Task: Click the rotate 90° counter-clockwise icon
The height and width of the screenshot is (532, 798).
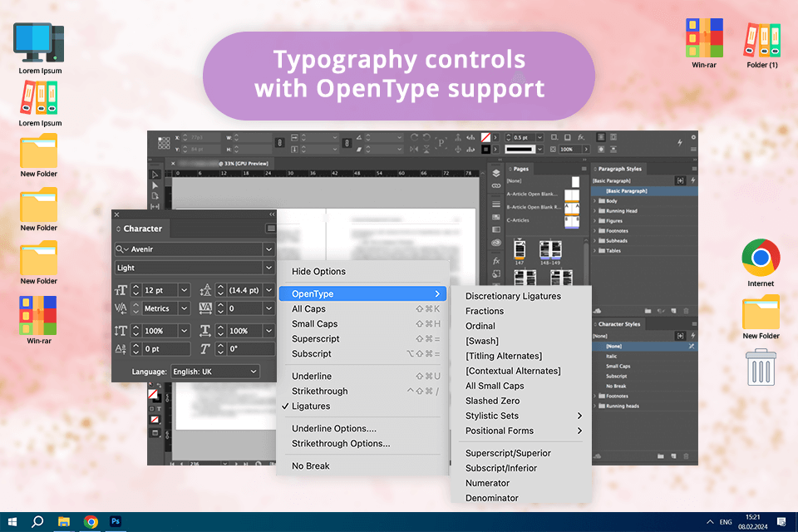Action: pyautogui.click(x=426, y=137)
